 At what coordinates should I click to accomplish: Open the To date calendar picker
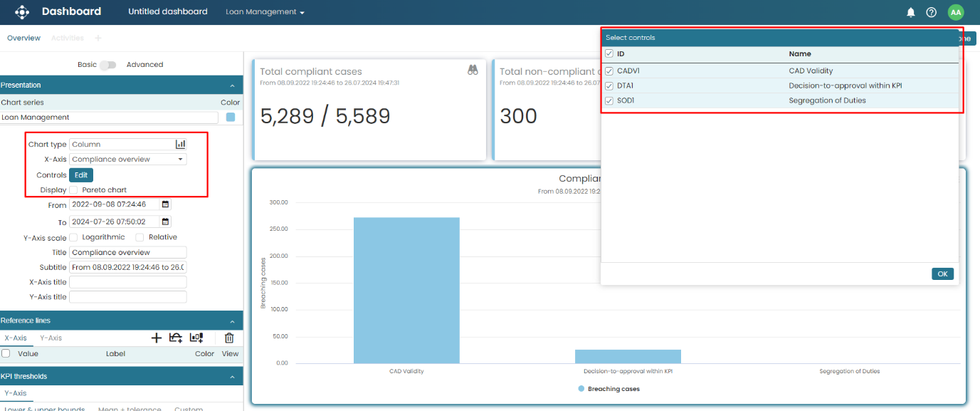pos(166,222)
